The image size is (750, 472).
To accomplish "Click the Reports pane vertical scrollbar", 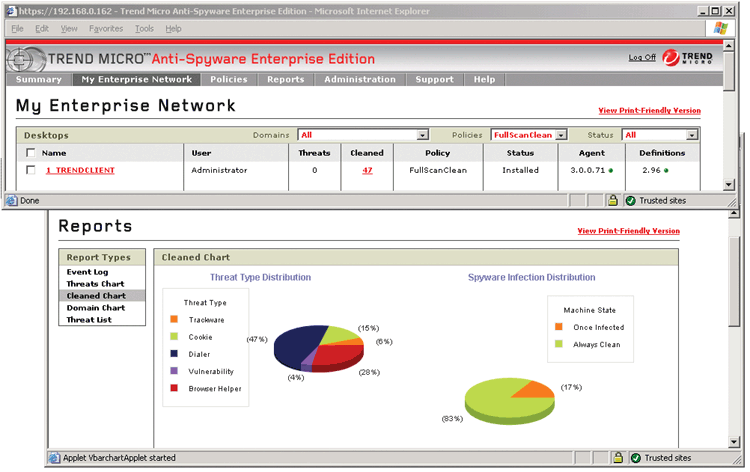I will click(737, 330).
